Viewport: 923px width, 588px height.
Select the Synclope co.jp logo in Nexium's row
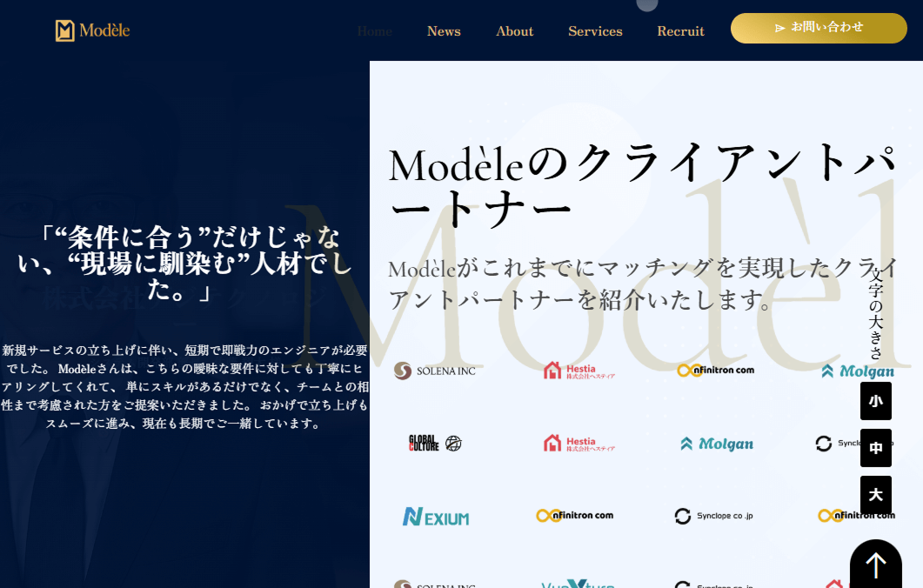click(713, 516)
